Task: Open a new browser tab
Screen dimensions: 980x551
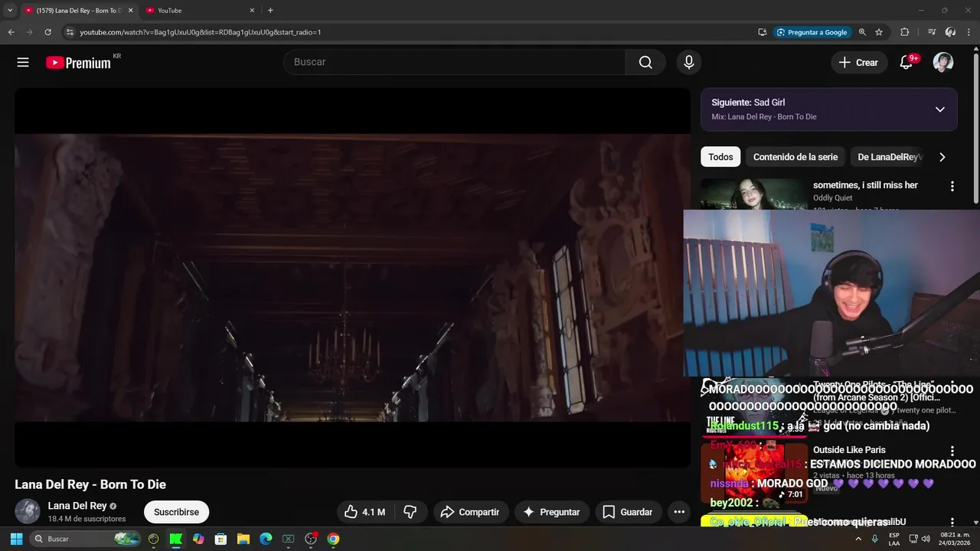Action: pos(270,11)
